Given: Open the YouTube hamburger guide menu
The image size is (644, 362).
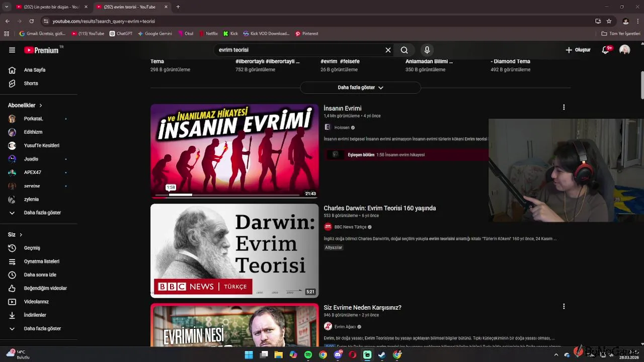Looking at the screenshot, I should click(x=12, y=50).
